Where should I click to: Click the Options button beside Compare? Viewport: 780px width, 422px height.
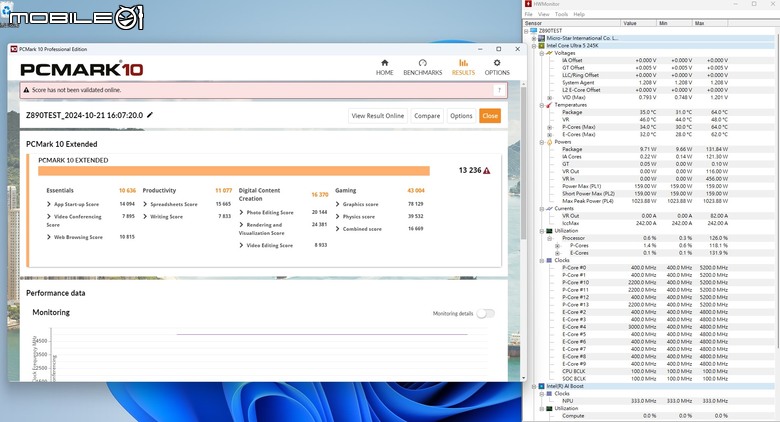point(461,115)
